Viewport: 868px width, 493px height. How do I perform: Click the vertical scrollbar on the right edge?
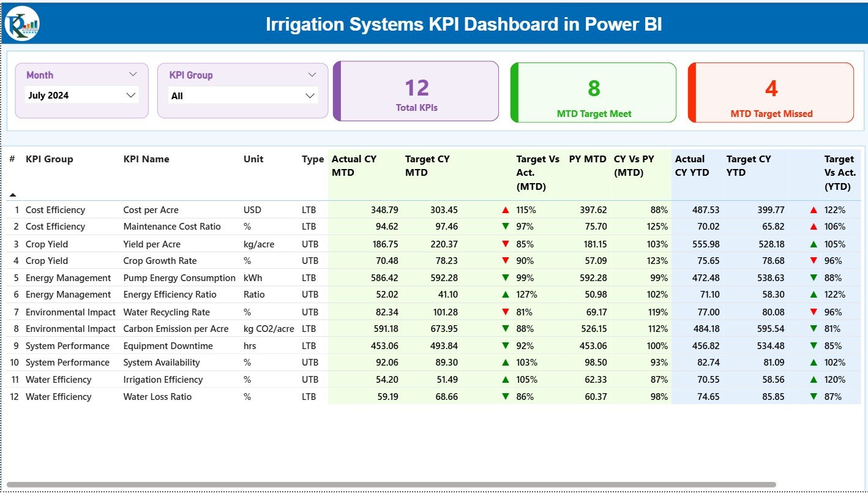point(863,276)
